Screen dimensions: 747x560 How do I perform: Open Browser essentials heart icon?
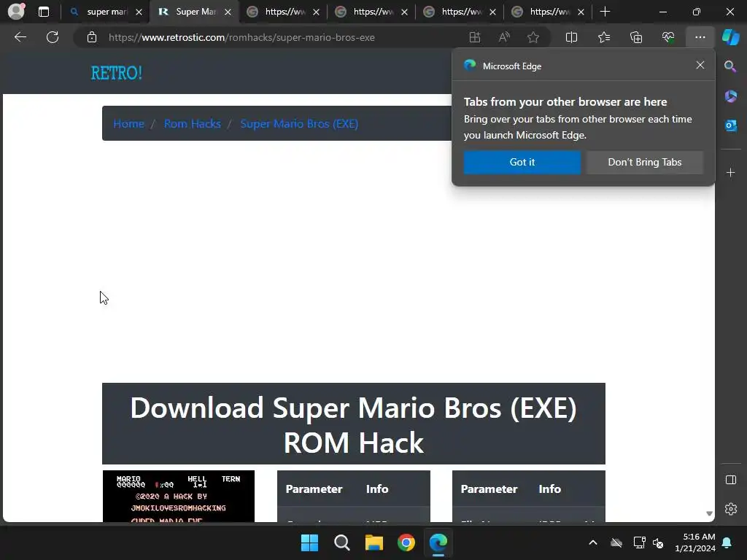coord(668,37)
